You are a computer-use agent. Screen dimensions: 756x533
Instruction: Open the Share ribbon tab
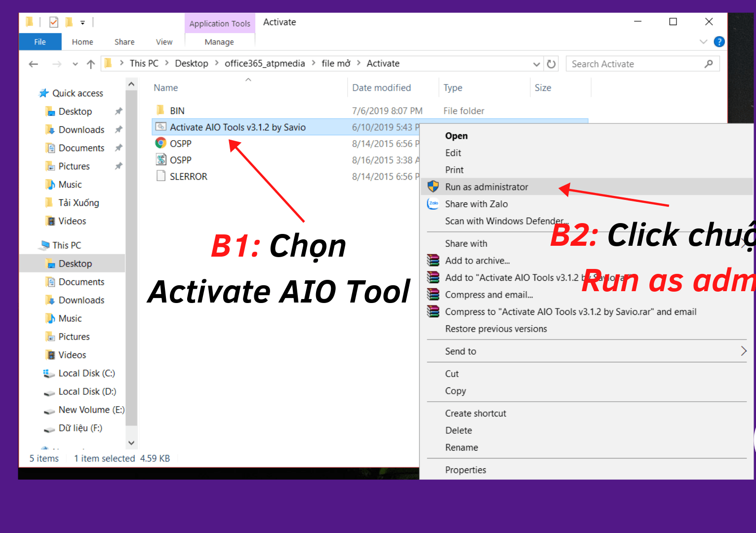(x=124, y=42)
